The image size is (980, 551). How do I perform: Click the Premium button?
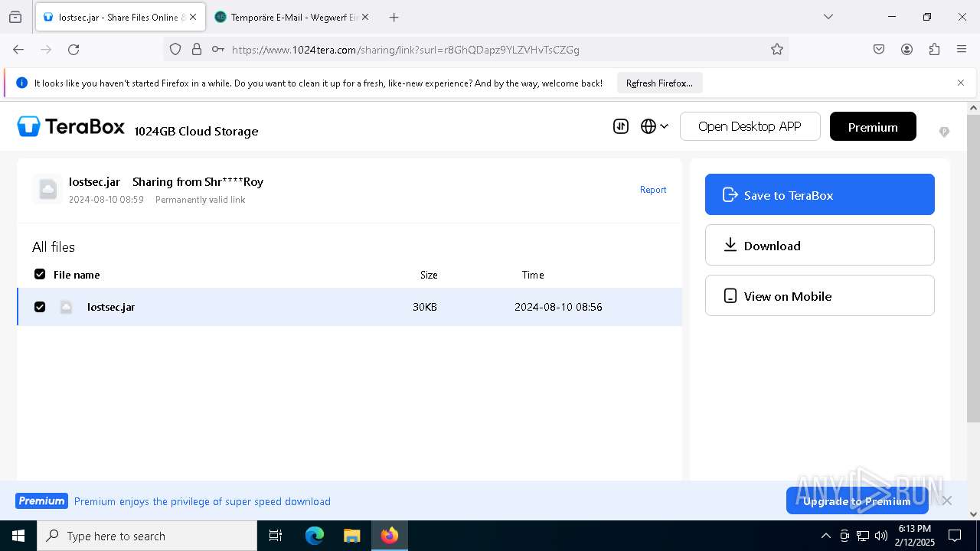tap(873, 126)
